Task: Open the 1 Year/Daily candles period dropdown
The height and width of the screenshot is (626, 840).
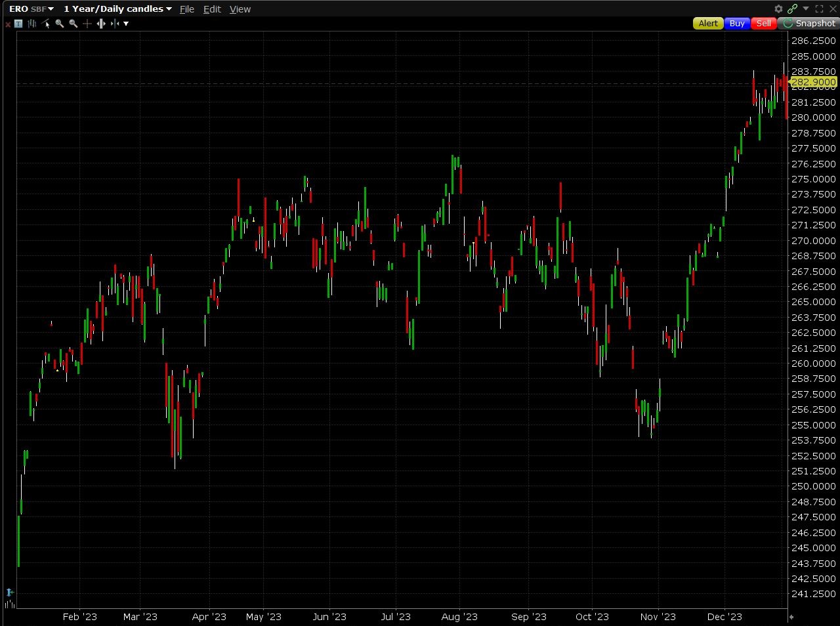Action: pos(117,9)
